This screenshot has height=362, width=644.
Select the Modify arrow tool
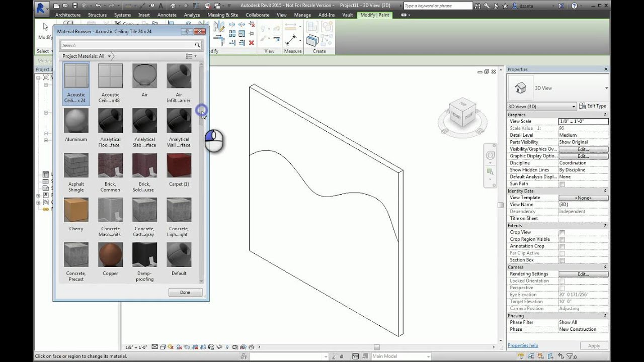pos(45,27)
